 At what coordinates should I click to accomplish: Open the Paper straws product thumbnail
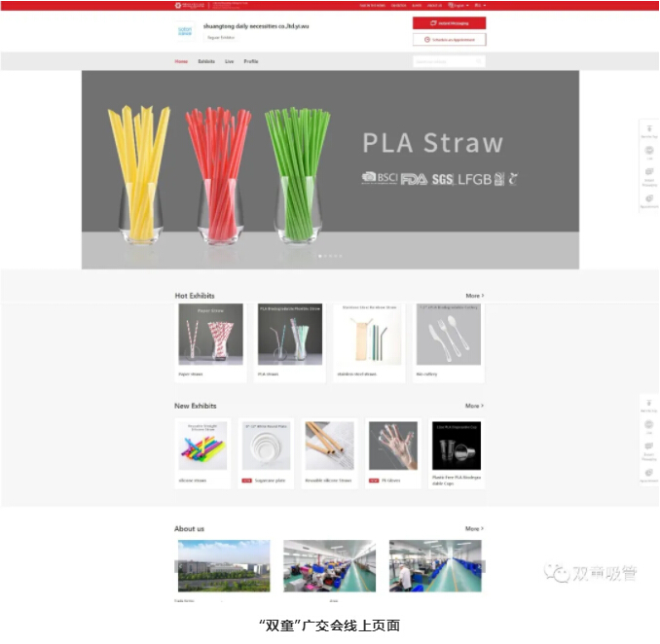pyautogui.click(x=211, y=336)
